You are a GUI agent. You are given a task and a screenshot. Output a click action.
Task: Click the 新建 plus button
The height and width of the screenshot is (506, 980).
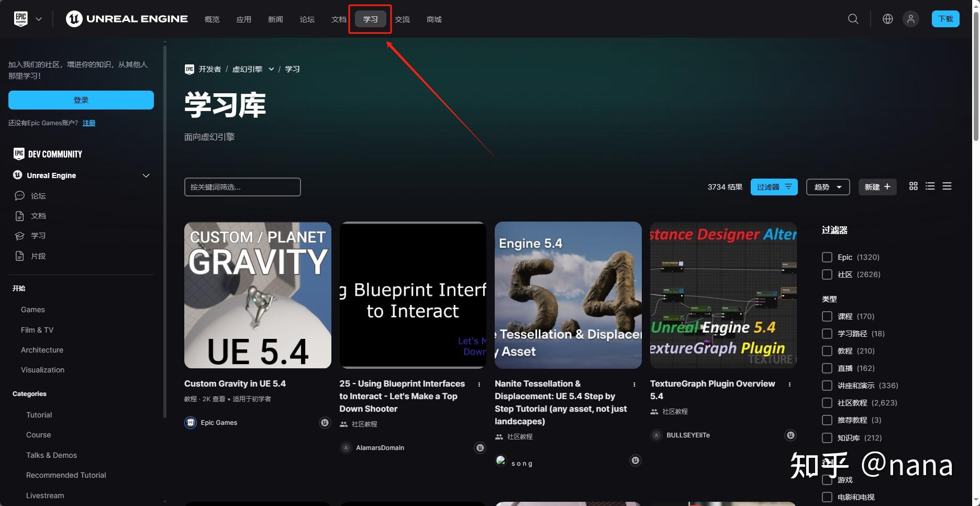[877, 187]
